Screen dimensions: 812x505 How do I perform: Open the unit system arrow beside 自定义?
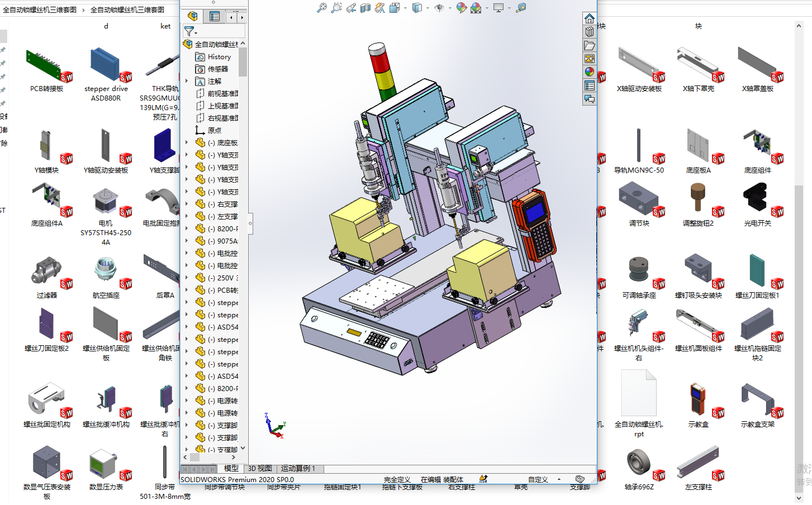pyautogui.click(x=559, y=480)
